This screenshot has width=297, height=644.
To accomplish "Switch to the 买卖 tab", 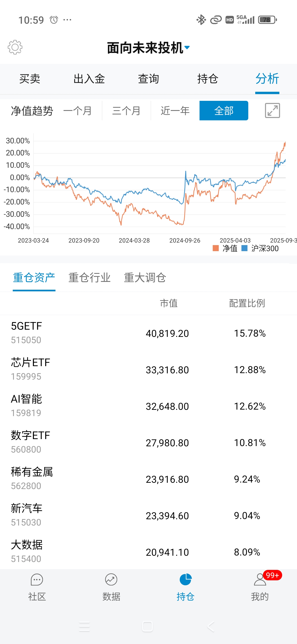I will [30, 79].
